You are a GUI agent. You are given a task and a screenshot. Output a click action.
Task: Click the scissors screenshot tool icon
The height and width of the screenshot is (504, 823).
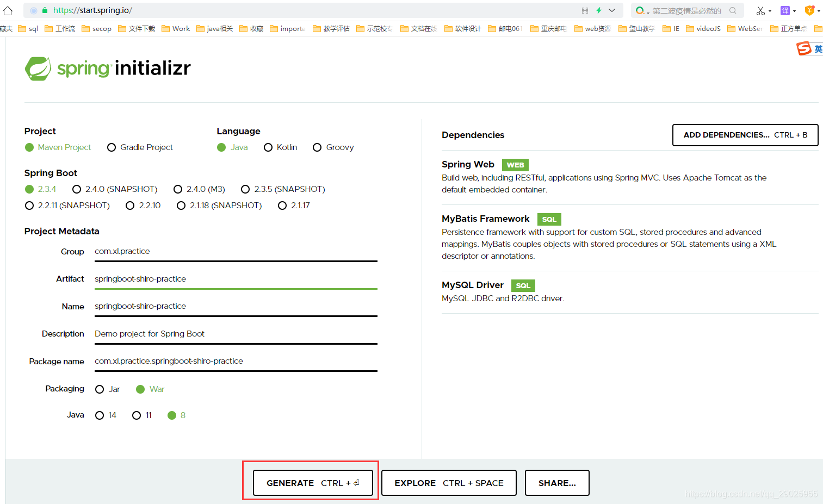(760, 10)
